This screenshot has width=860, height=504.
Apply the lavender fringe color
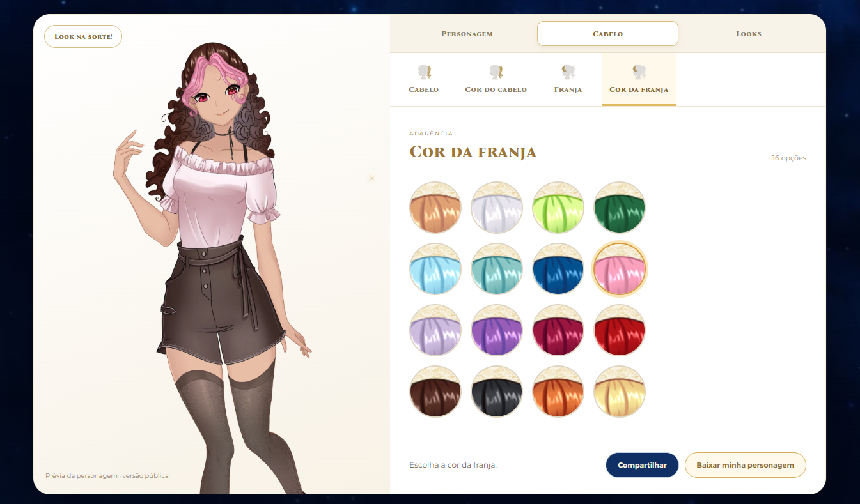pyautogui.click(x=435, y=330)
